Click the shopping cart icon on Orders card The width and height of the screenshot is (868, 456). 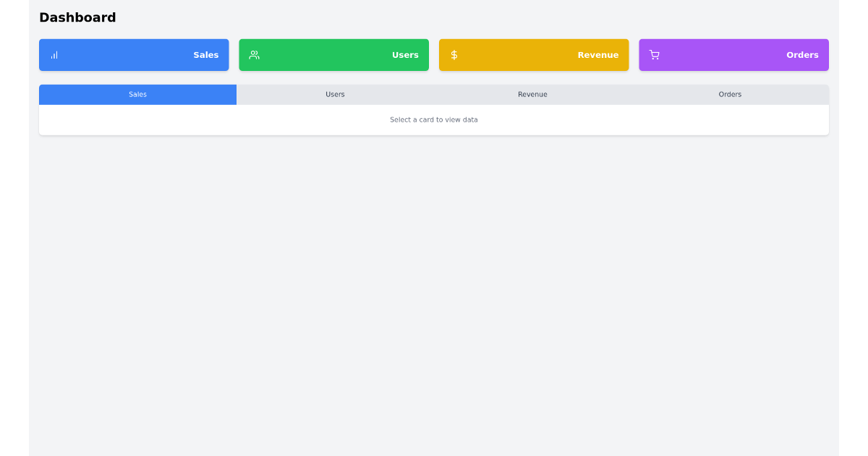[x=655, y=54]
